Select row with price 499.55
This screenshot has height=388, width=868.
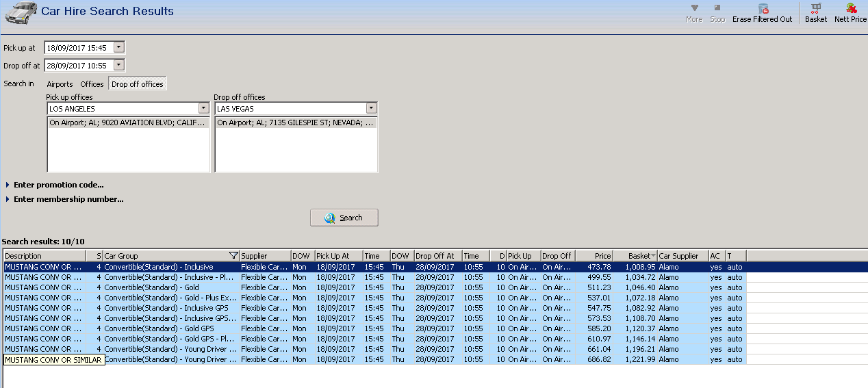point(374,277)
